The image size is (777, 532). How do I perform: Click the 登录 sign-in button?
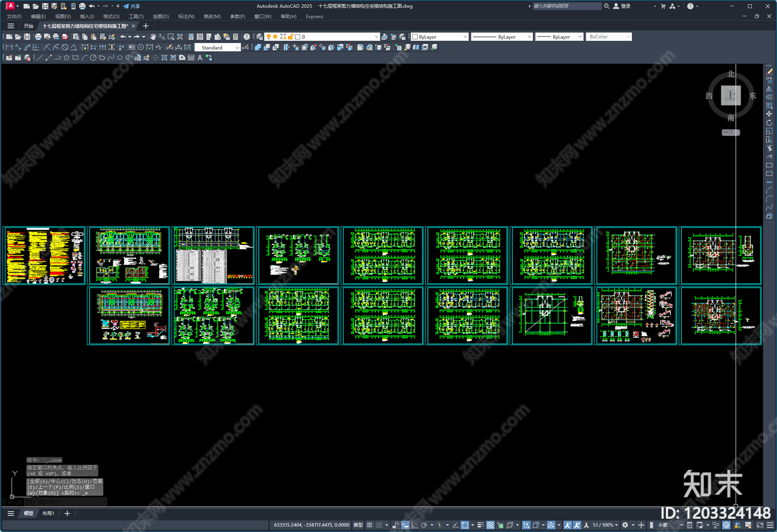click(x=622, y=6)
